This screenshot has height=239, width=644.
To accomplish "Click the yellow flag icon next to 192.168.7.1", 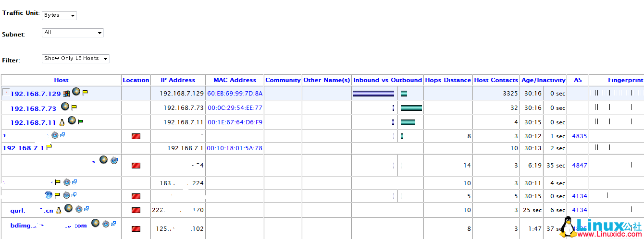I will 49,147.
